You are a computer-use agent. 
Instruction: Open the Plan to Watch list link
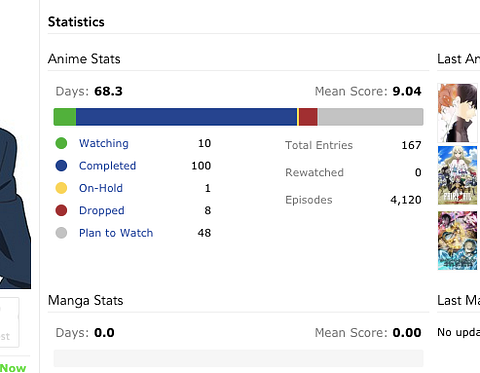coord(116,233)
